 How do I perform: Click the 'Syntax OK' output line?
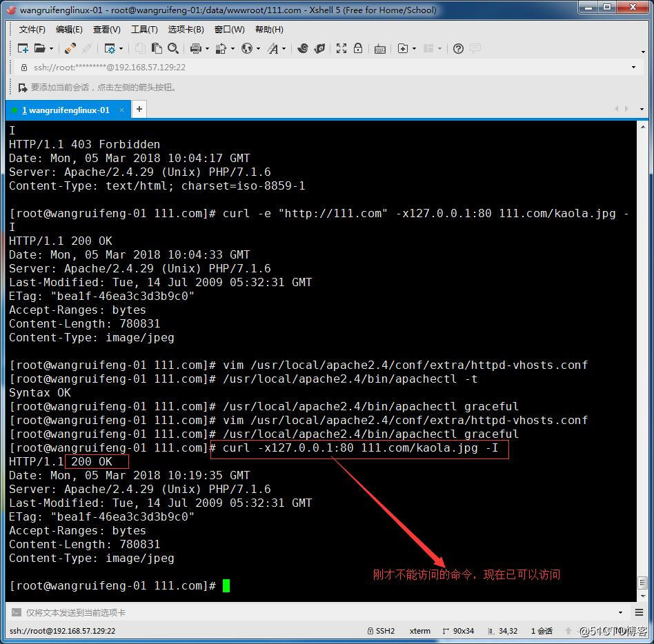(x=40, y=393)
